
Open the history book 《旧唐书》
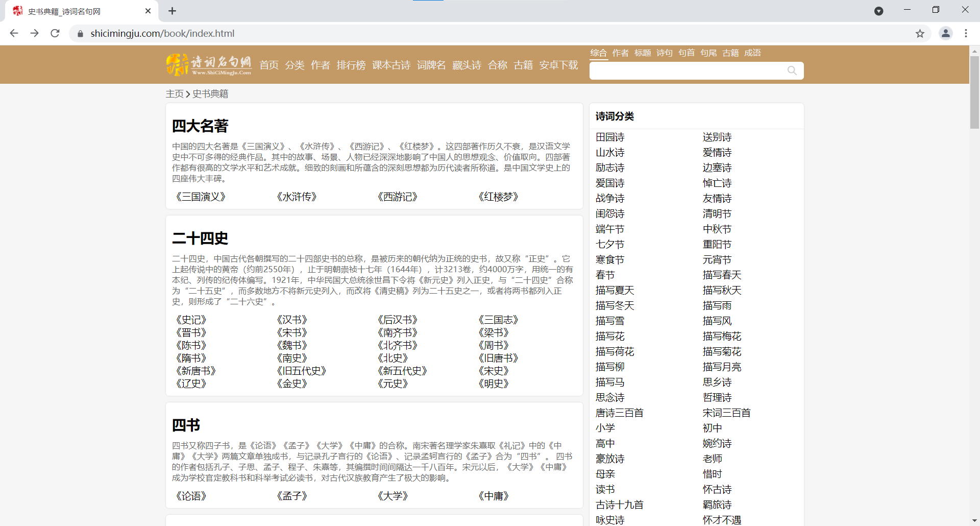tap(498, 358)
